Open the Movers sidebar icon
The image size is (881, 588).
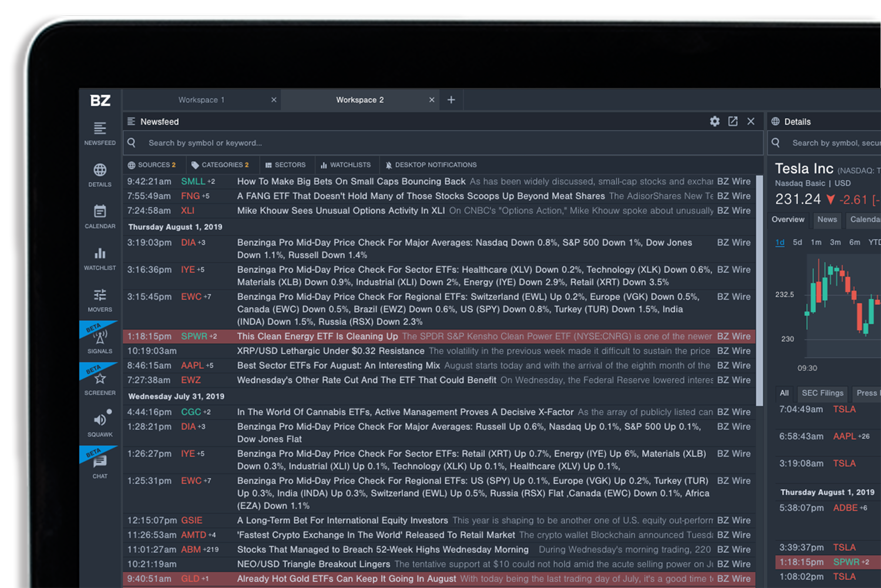tap(100, 300)
